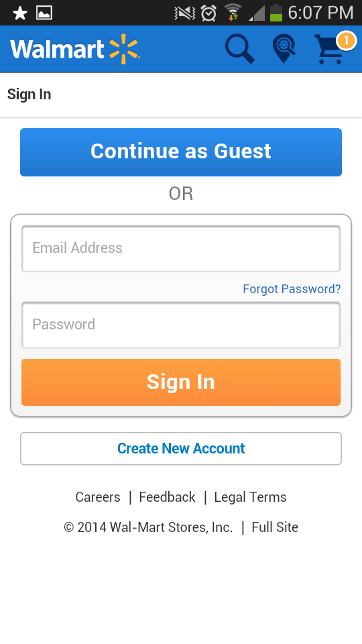Tap the Walmart logo
The height and width of the screenshot is (644, 362).
pos(75,49)
